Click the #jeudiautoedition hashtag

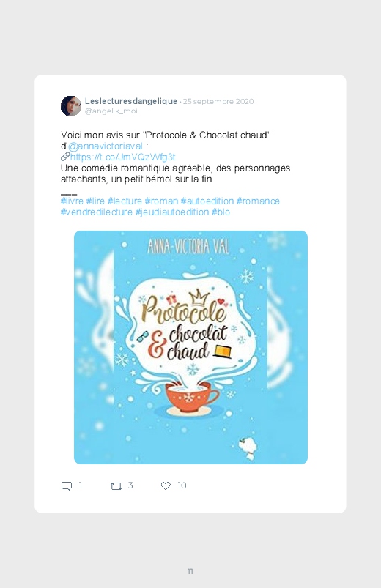pyautogui.click(x=172, y=212)
